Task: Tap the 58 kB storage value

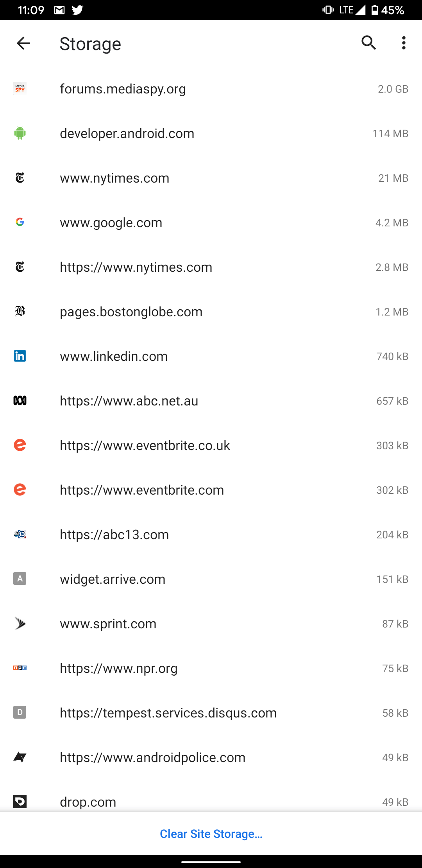Action: [x=395, y=713]
